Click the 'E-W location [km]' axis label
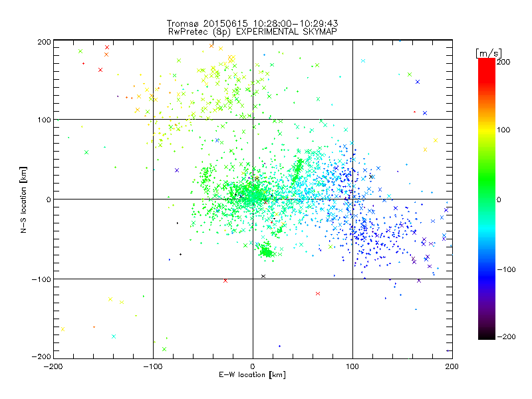Screen dimensions: 532x399 252,374
